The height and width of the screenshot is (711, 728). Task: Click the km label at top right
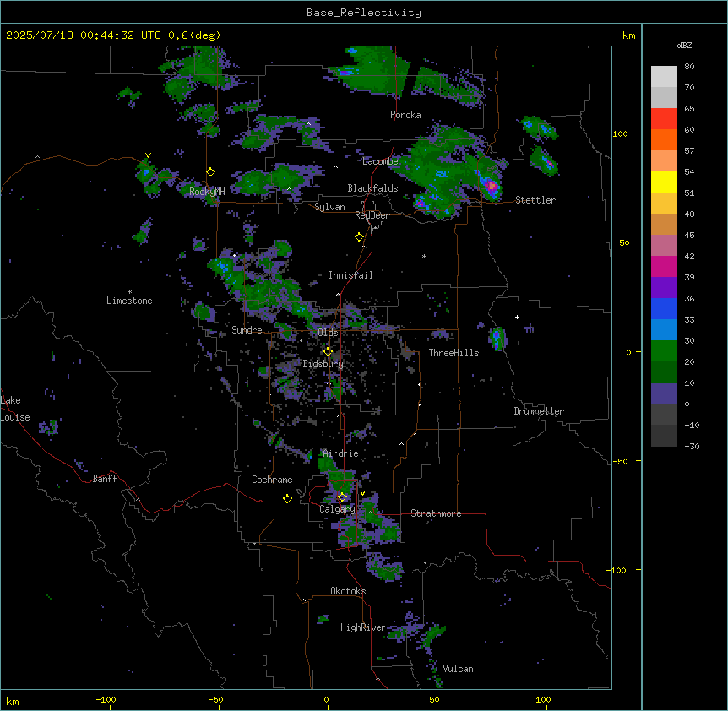(x=629, y=35)
